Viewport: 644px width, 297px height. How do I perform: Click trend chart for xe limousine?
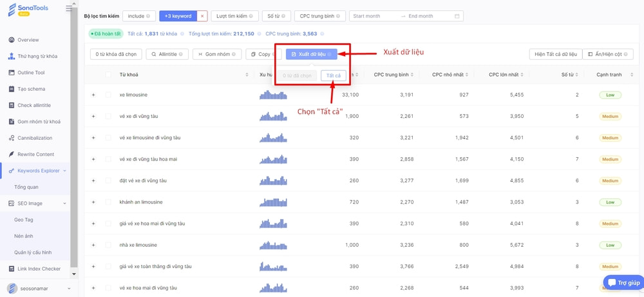click(x=273, y=95)
